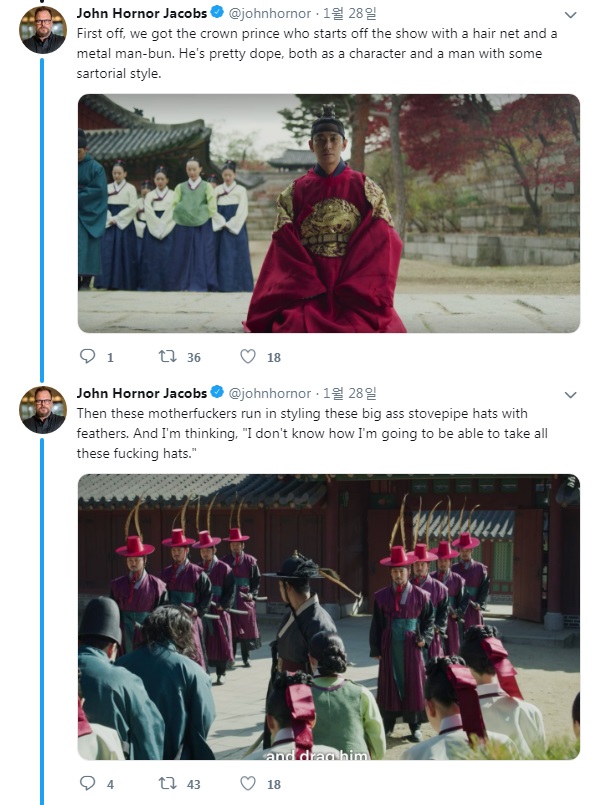Reply to the crown prince tweet
The image size is (602, 805).
tap(87, 357)
